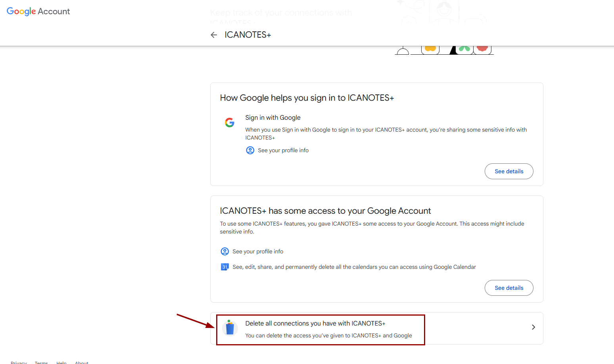Open the Google Account logo link
The height and width of the screenshot is (364, 614).
(x=38, y=11)
